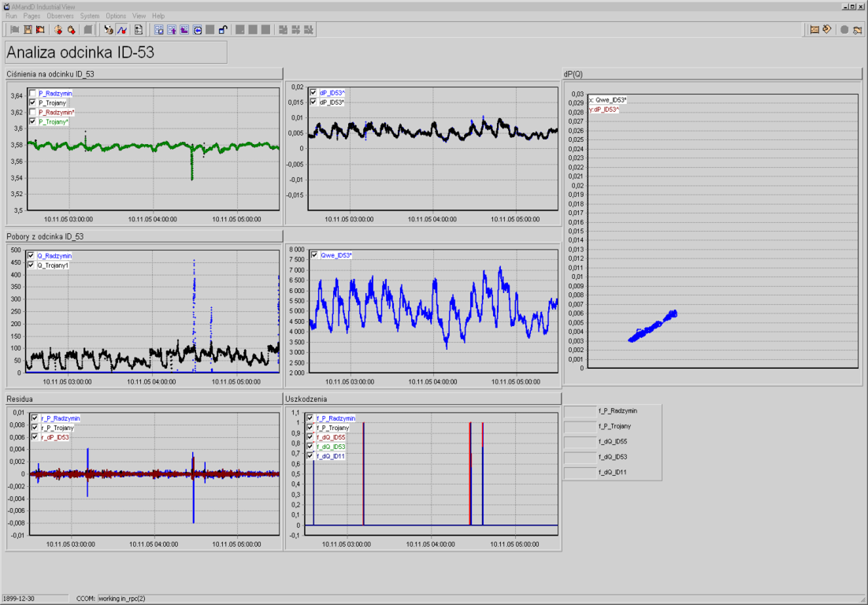Image resolution: width=868 pixels, height=605 pixels.
Task: Click the 'Pobory z odcinka ID_53' panel header
Action: pos(144,236)
